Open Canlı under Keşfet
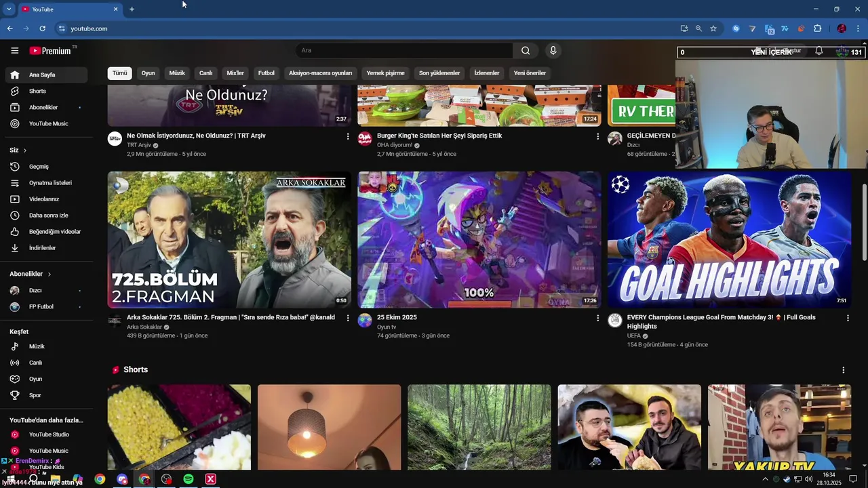868x488 pixels. 46,363
